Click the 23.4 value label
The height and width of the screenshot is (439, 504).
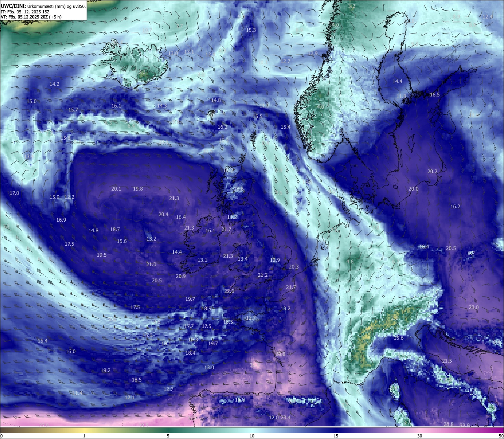285,418
